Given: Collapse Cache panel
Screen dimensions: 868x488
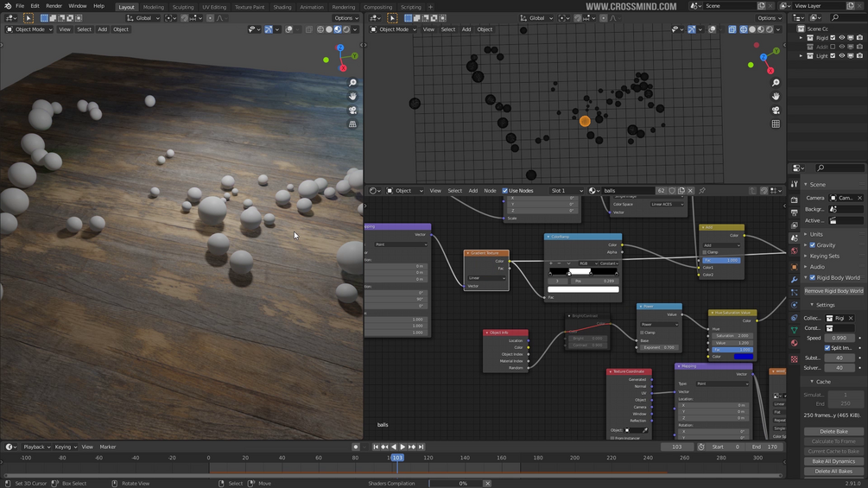Looking at the screenshot, I should (823, 382).
